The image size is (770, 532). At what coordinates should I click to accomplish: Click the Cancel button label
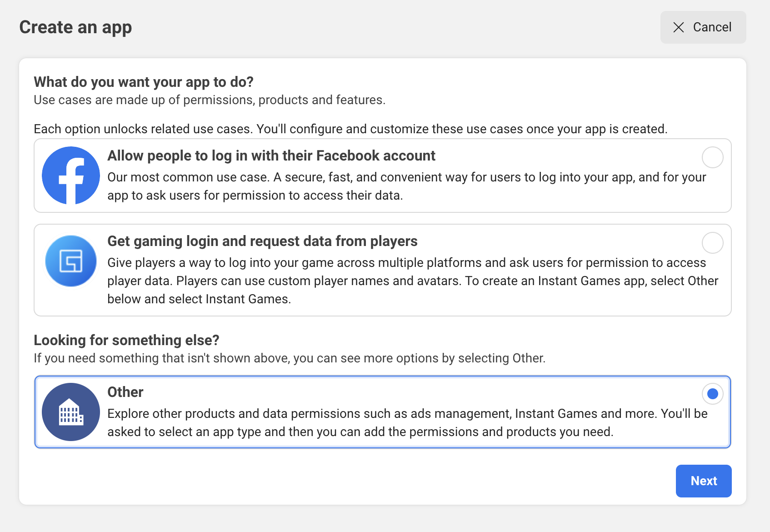tap(712, 27)
